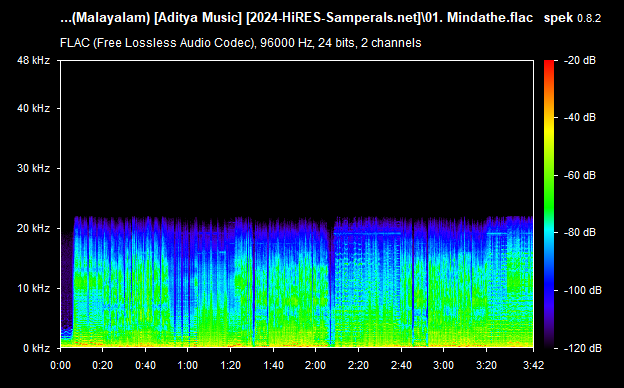The width and height of the screenshot is (624, 388).
Task: Click the -120 dB color scale label
Action: 583,348
